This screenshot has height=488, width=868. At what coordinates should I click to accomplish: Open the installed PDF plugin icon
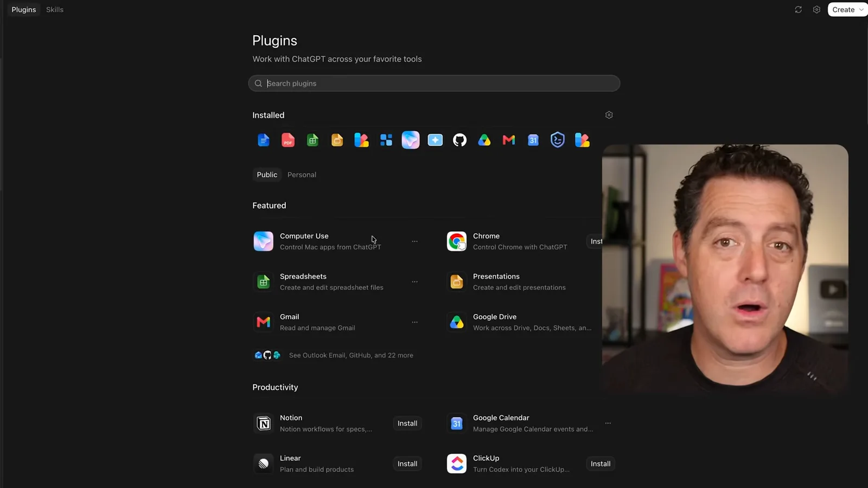pyautogui.click(x=288, y=140)
